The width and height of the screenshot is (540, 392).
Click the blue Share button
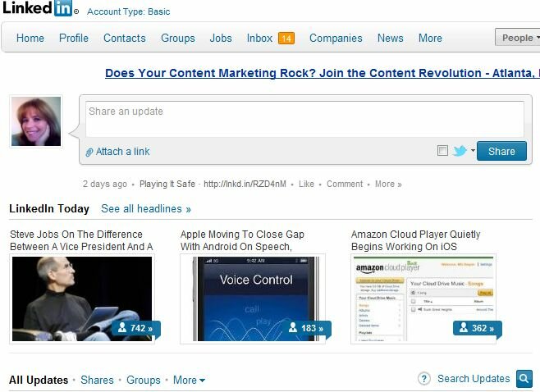(501, 151)
